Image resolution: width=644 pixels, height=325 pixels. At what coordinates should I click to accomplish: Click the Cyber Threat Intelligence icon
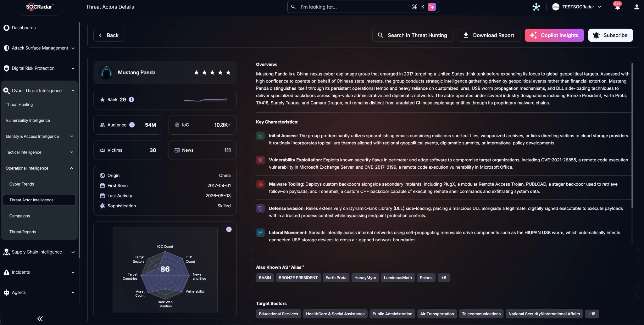coord(6,91)
